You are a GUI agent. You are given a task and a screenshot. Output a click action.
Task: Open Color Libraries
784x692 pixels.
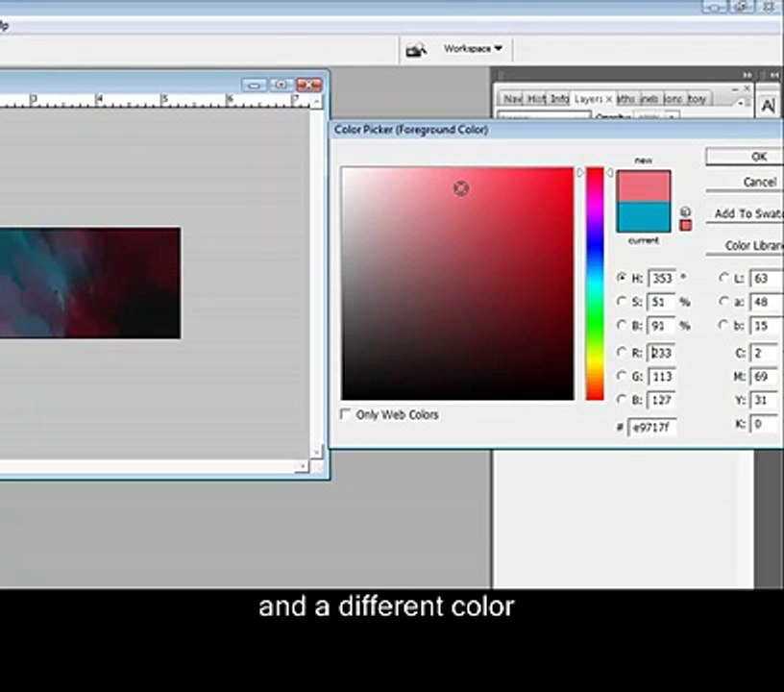click(x=745, y=246)
